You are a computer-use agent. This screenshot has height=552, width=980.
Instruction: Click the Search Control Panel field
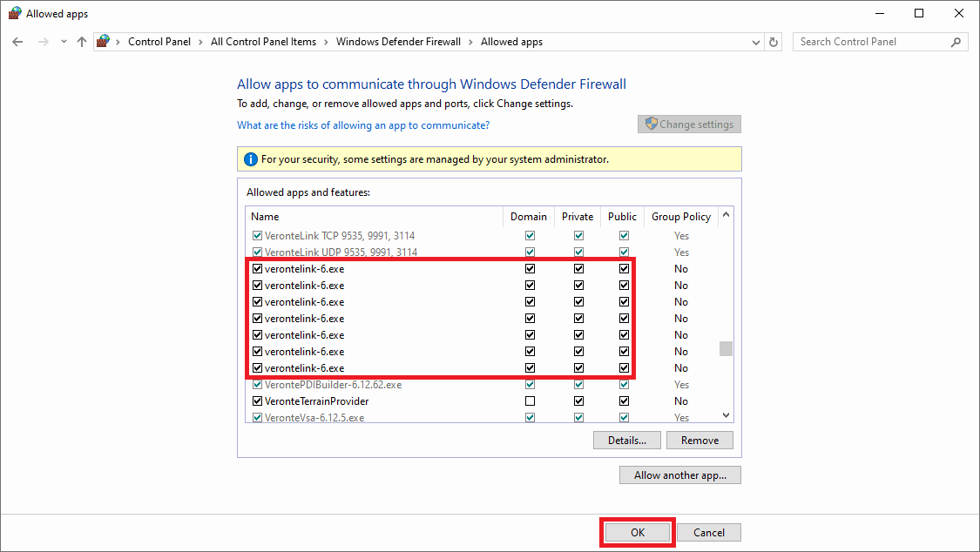(x=869, y=42)
